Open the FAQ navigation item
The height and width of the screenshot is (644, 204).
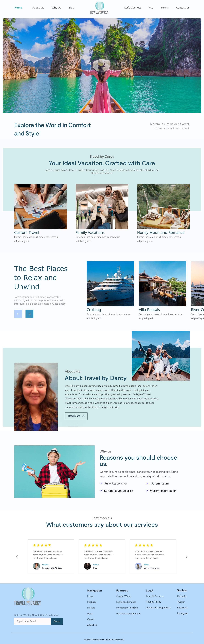click(151, 8)
